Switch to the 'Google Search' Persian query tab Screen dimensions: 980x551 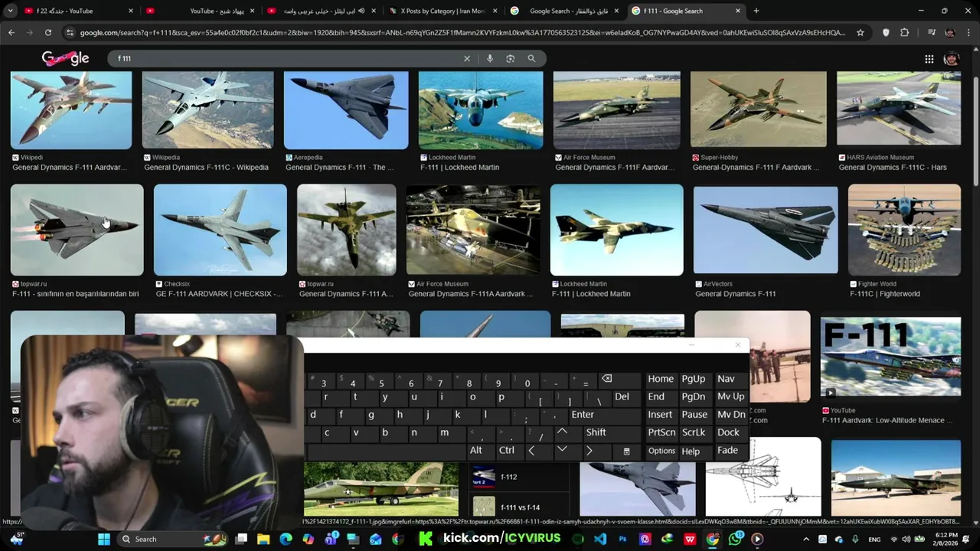565,11
